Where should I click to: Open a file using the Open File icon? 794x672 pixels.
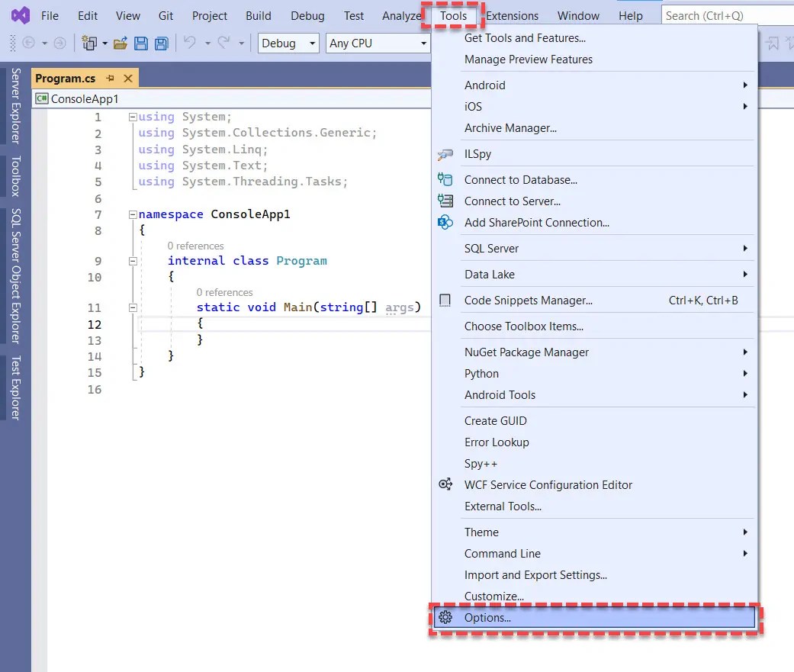pyautogui.click(x=120, y=43)
